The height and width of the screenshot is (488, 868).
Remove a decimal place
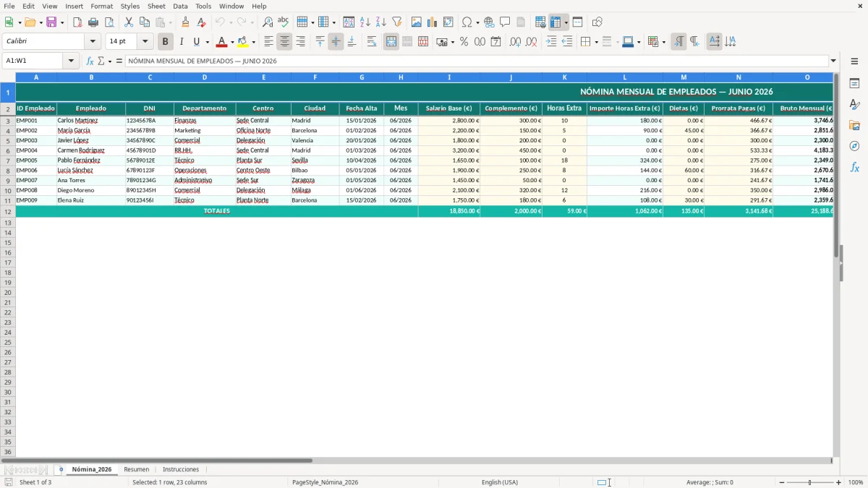[x=532, y=42]
